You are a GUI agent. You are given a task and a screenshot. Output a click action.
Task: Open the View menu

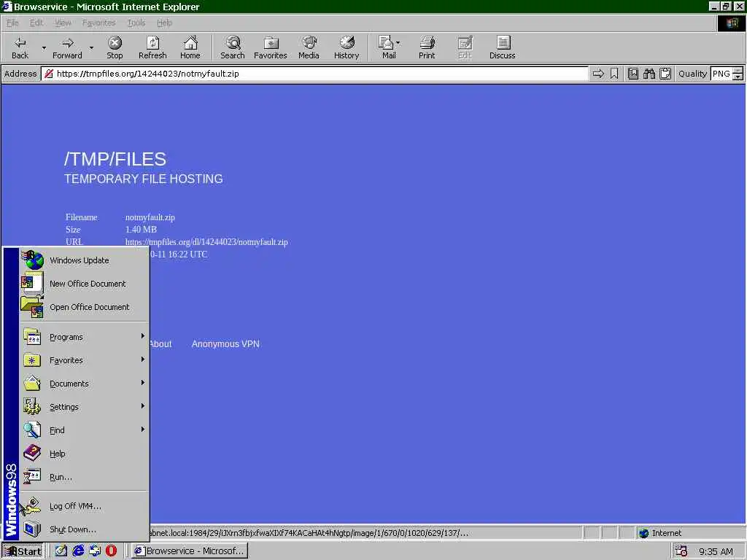pyautogui.click(x=63, y=23)
